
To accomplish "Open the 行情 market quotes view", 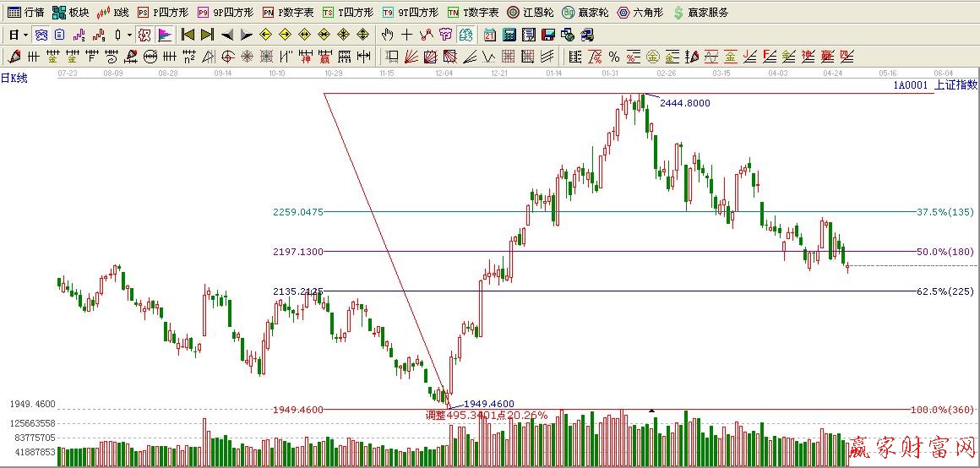I will click(x=25, y=13).
